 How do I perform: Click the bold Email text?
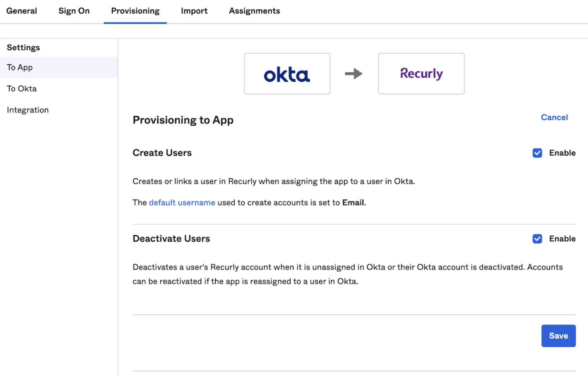click(353, 203)
